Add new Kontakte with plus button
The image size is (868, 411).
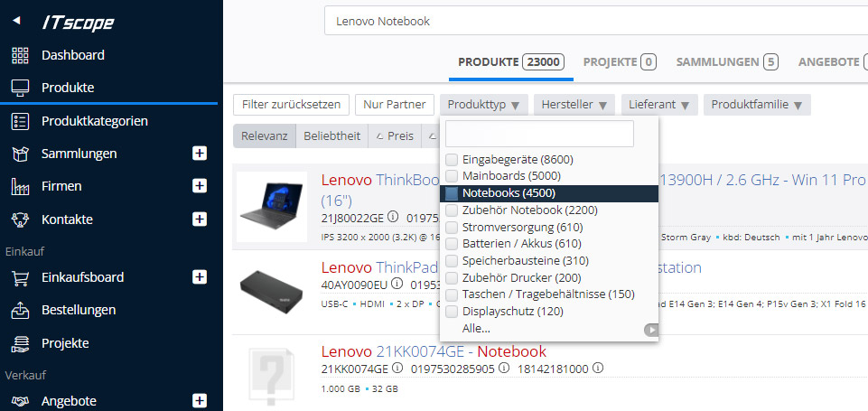pos(200,220)
